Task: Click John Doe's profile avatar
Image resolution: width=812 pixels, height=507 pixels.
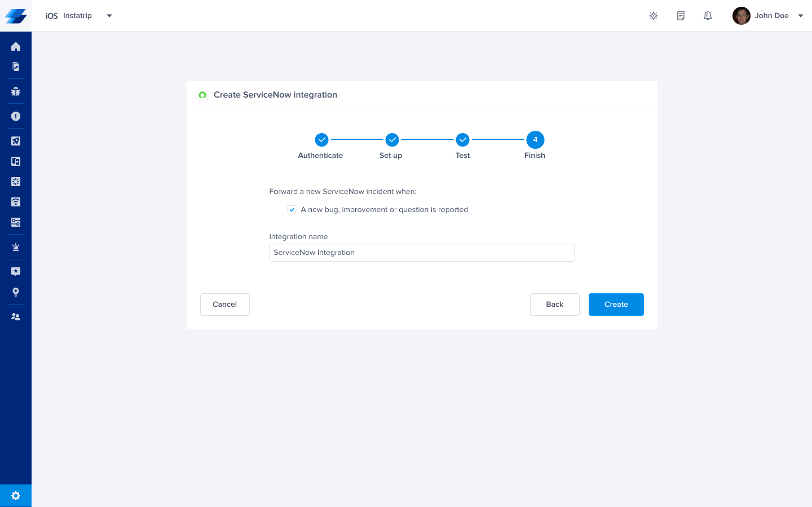Action: [x=742, y=16]
